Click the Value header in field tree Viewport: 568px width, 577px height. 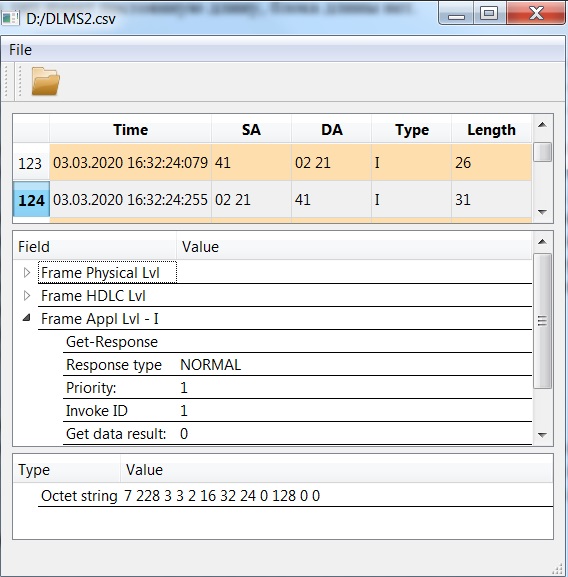(354, 247)
